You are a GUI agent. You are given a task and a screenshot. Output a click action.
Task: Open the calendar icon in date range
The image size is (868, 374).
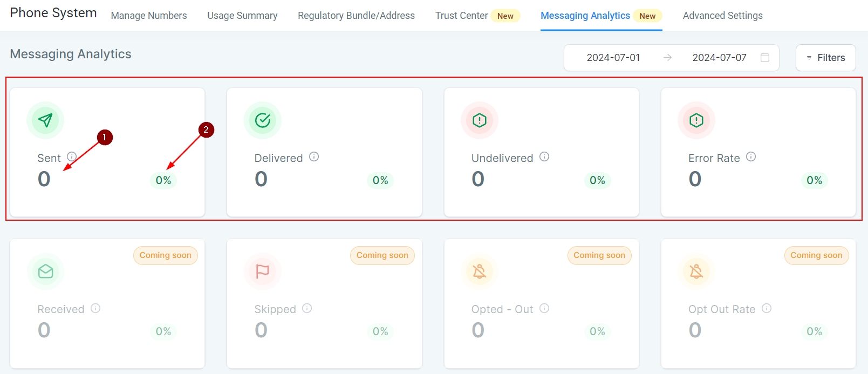(765, 58)
